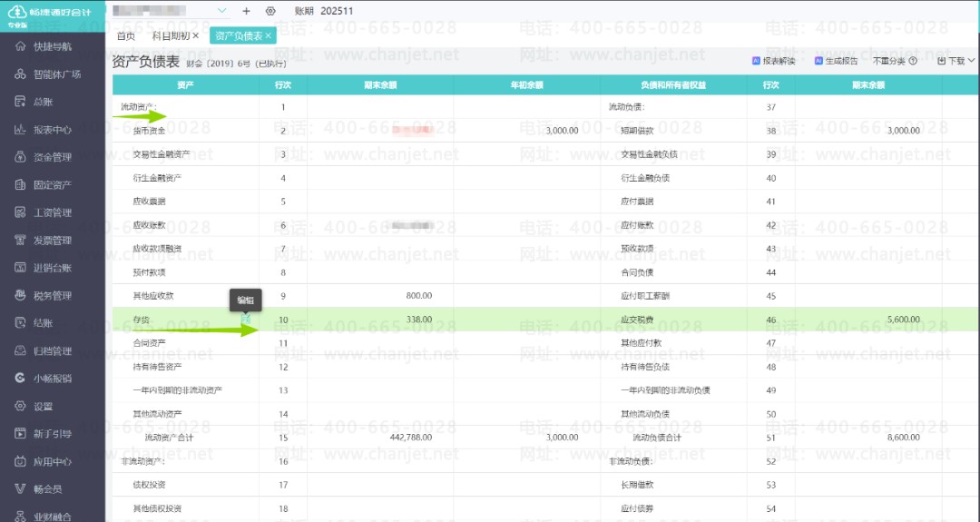Image resolution: width=980 pixels, height=522 pixels.
Task: Open 快捷导航 in the sidebar
Action: coord(53,46)
